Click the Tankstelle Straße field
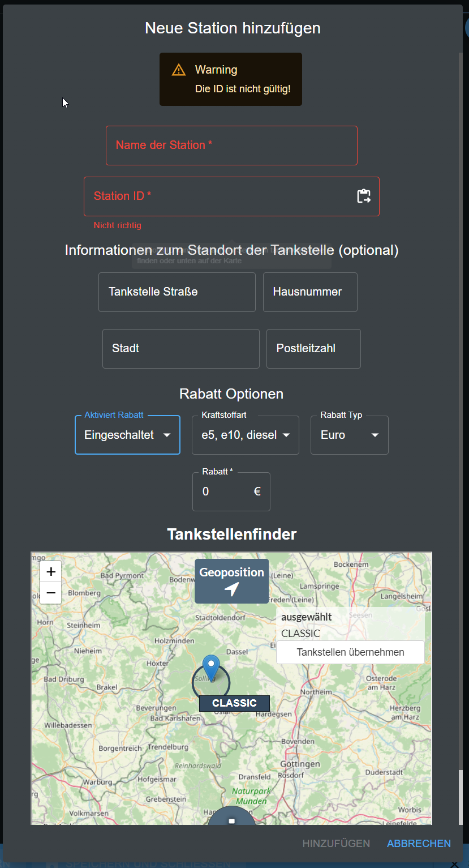This screenshot has height=868, width=469. coord(177,292)
